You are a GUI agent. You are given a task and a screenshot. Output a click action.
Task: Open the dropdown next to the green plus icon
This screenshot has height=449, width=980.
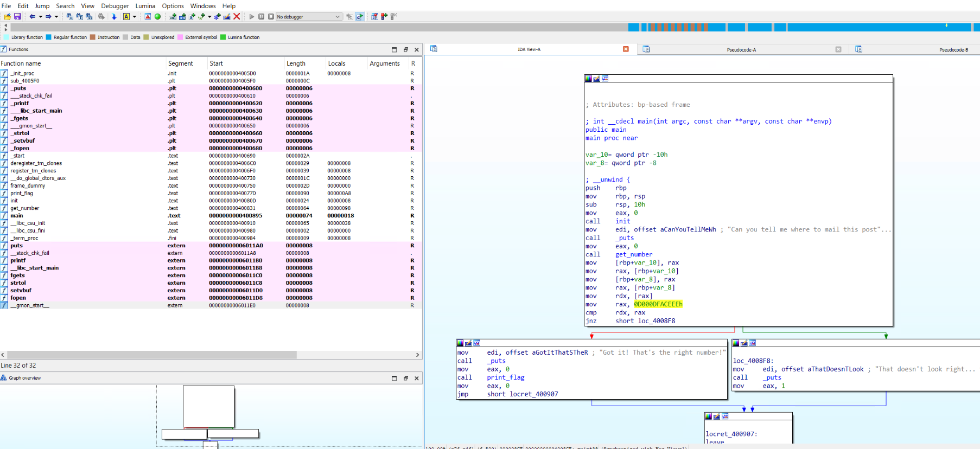click(209, 17)
